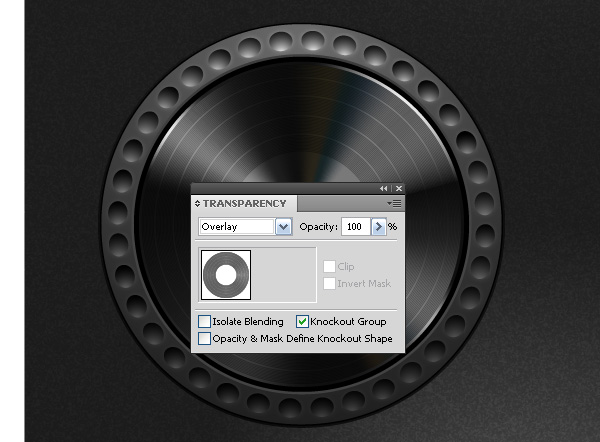Open the Transparency panel flyout menu

[395, 204]
